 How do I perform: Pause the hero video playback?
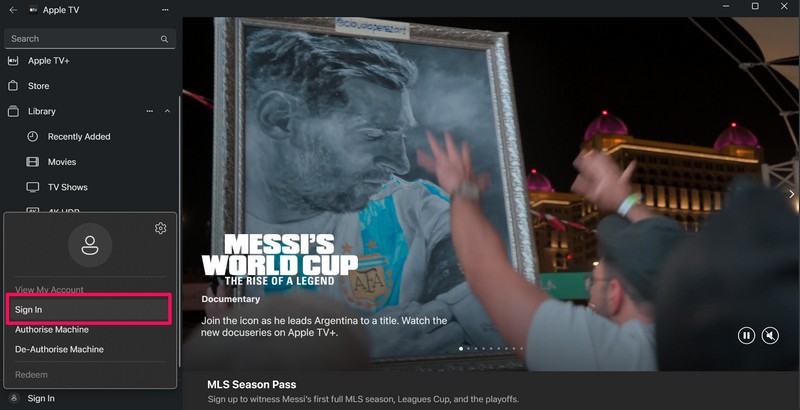coord(746,336)
